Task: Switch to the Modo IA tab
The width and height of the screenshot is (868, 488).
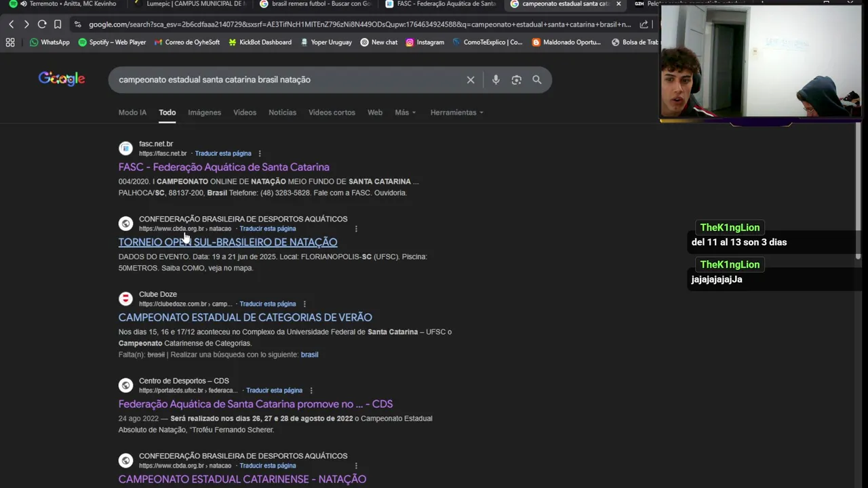Action: (132, 113)
